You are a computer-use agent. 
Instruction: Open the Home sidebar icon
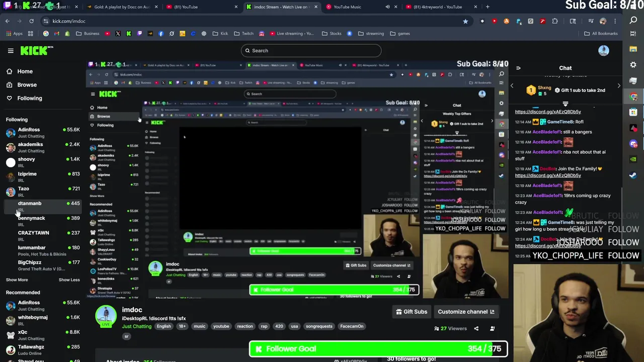pyautogui.click(x=9, y=71)
